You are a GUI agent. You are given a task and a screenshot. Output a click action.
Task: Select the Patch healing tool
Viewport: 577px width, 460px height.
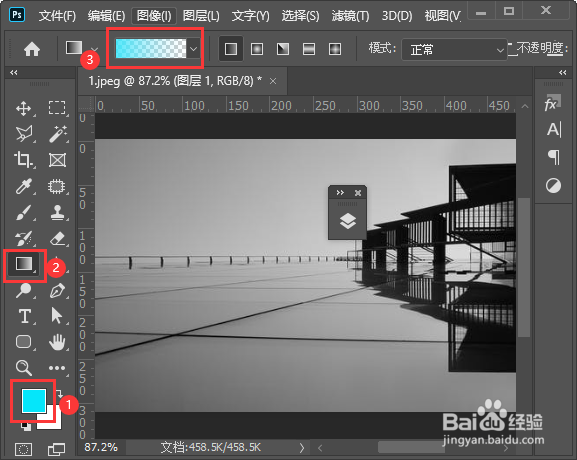click(x=57, y=187)
